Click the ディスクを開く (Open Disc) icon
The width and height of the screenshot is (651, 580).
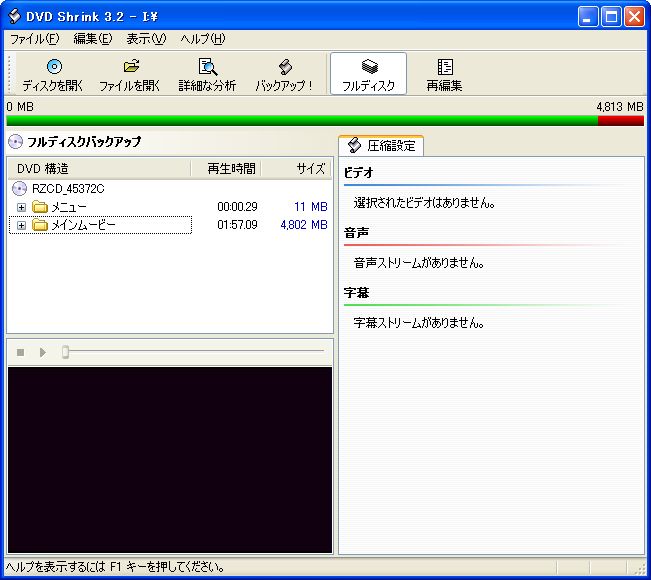click(54, 66)
